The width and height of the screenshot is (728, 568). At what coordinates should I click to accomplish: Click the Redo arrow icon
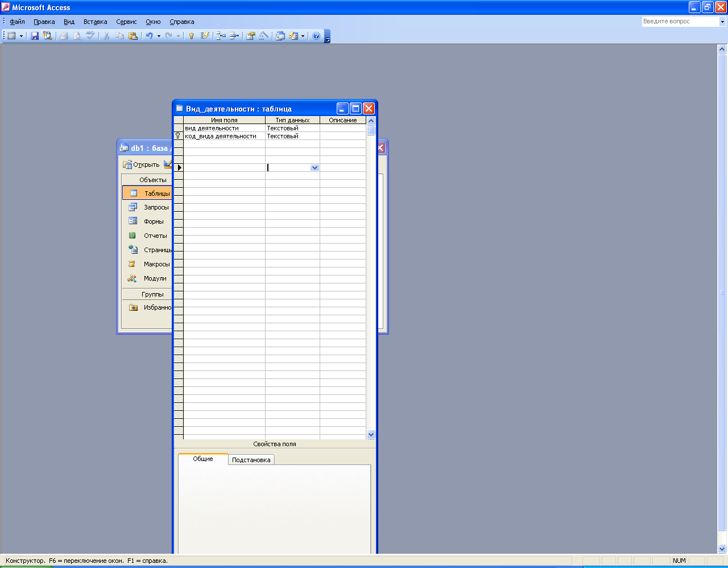168,36
